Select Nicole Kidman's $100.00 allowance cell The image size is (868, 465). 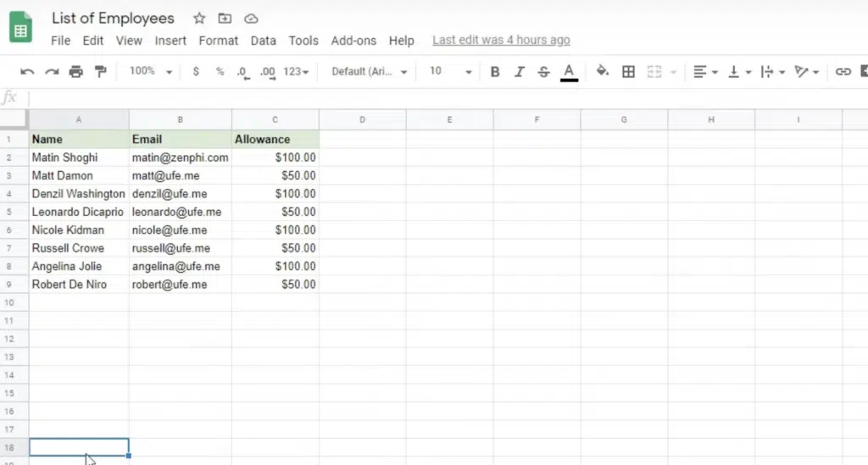275,230
